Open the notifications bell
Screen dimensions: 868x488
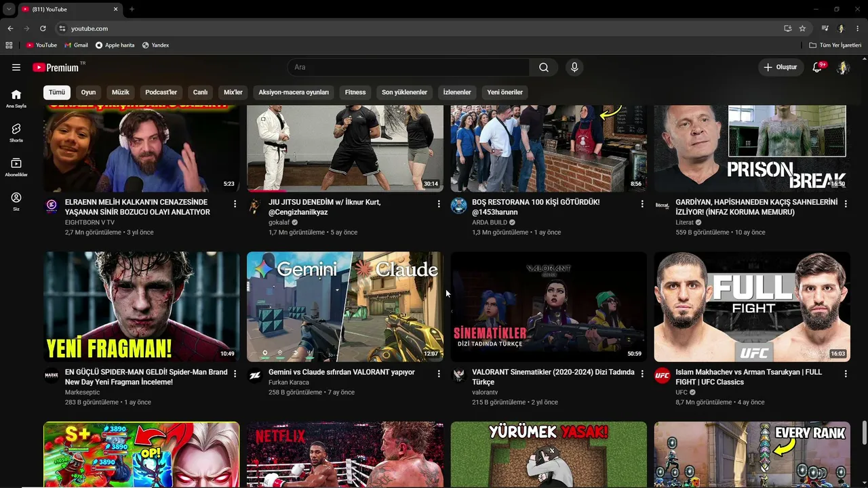pos(817,67)
